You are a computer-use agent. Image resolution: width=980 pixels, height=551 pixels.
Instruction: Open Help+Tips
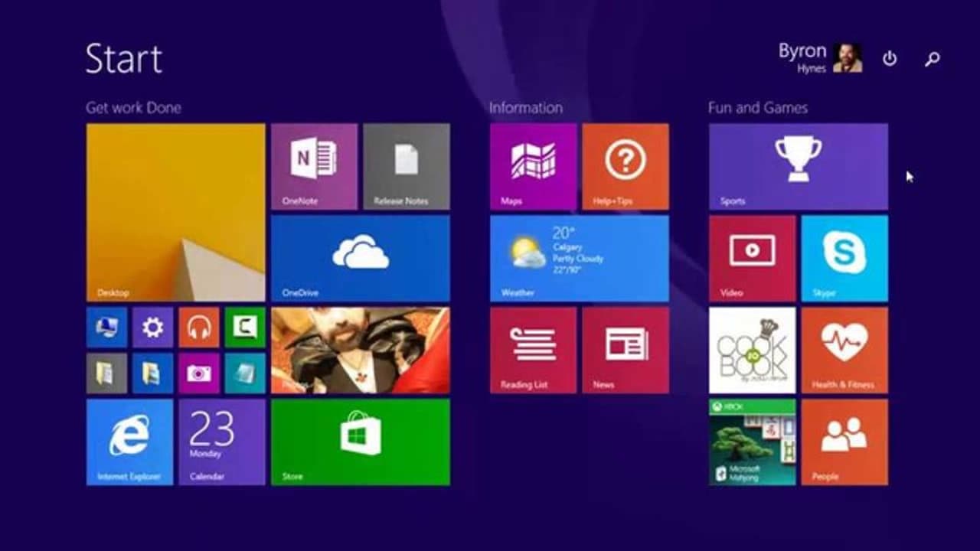pos(626,165)
